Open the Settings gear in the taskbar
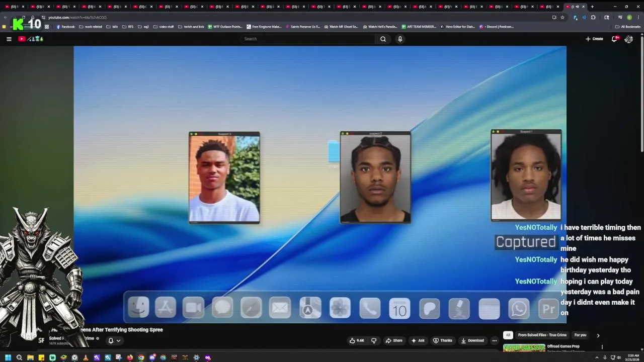 tap(196, 357)
